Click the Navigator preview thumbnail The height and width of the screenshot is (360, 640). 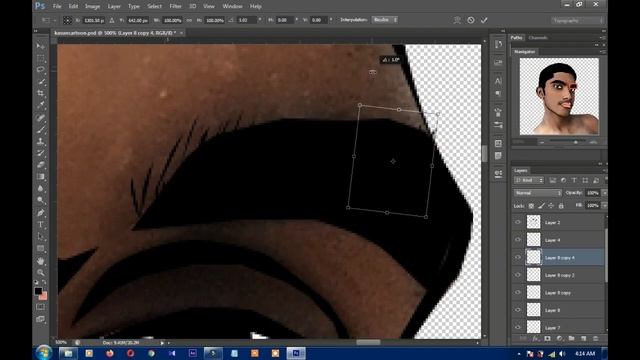(559, 96)
